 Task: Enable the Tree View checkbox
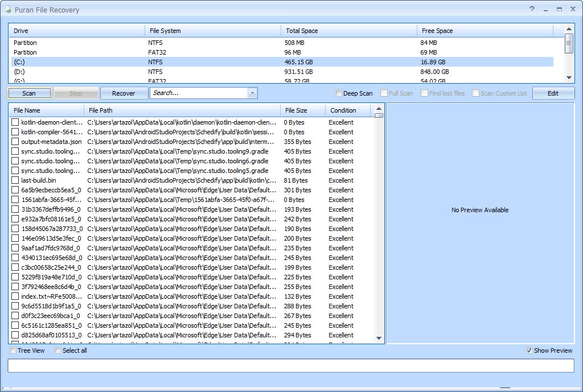point(13,350)
